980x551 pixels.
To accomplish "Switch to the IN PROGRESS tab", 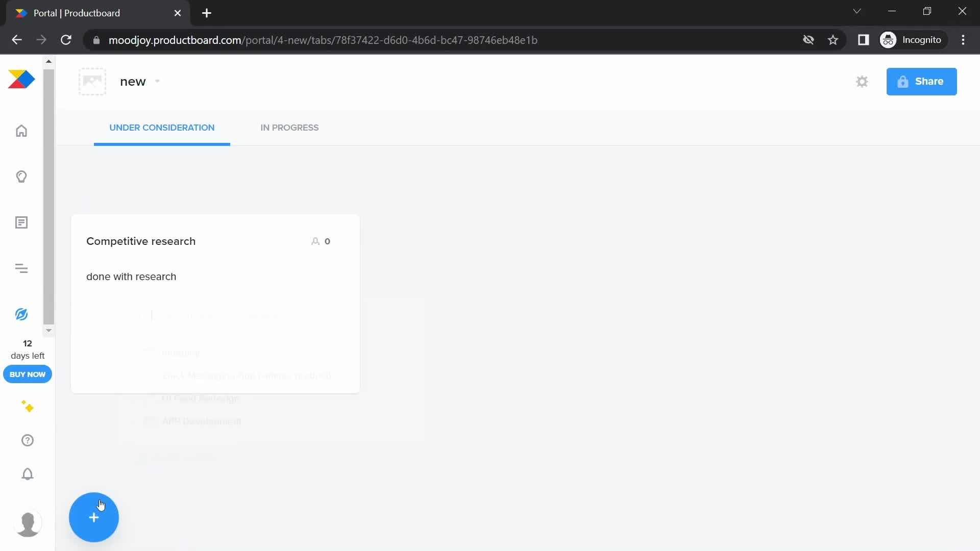I will [289, 127].
